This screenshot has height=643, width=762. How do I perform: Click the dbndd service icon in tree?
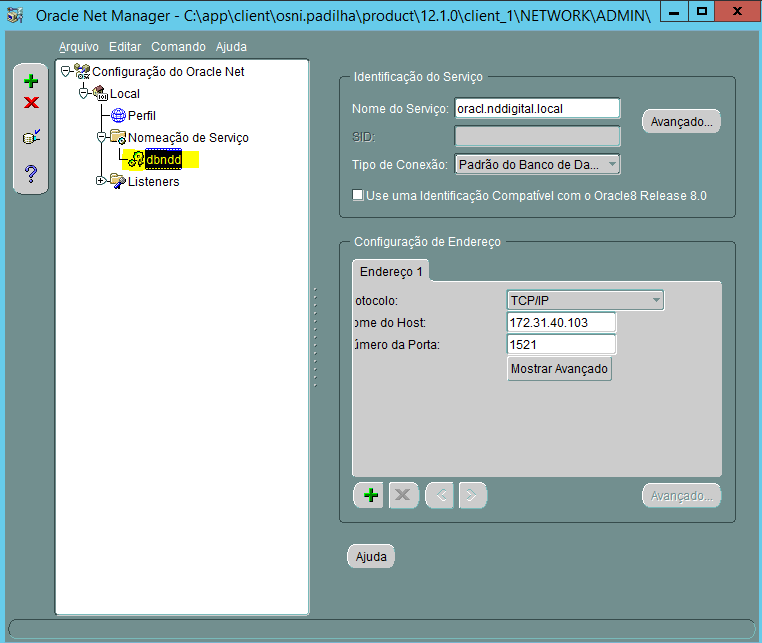click(x=136, y=159)
